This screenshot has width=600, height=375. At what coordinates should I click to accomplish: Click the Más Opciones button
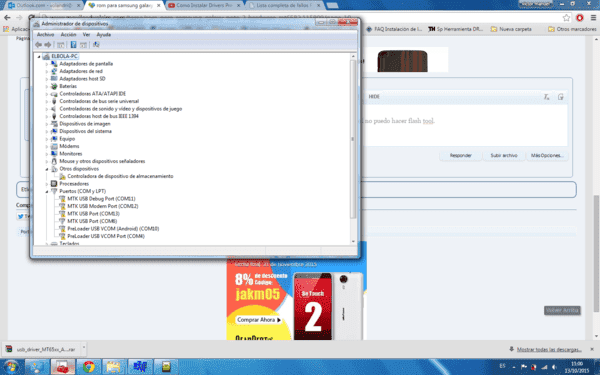tap(547, 156)
